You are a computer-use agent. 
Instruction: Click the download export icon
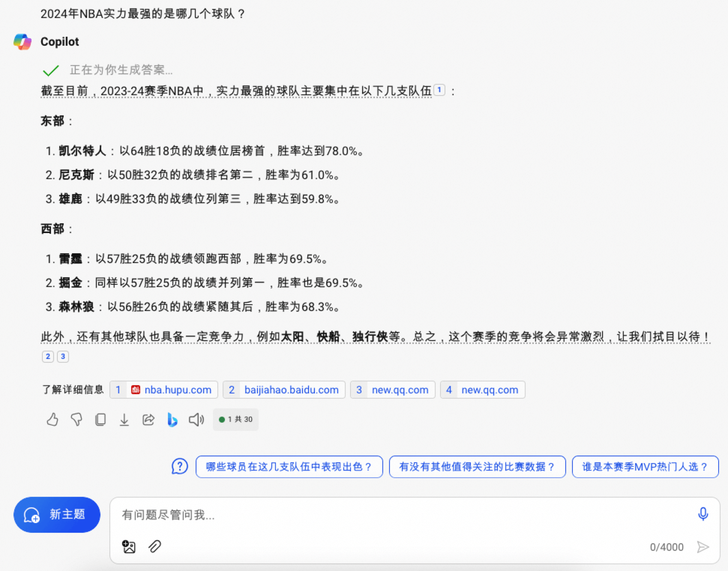click(124, 419)
